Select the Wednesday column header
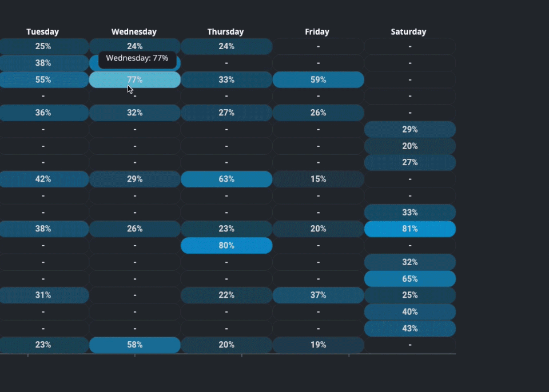 [x=134, y=32]
